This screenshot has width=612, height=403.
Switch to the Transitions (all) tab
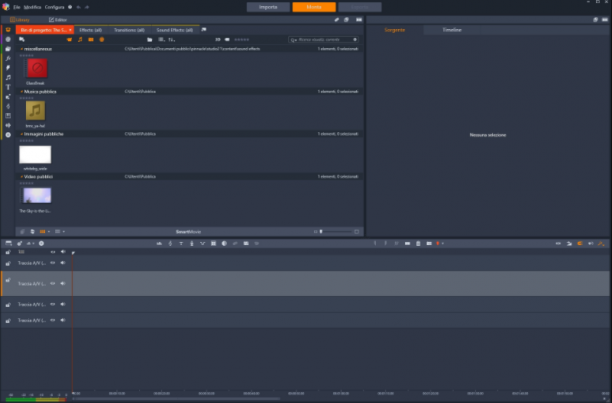[129, 30]
